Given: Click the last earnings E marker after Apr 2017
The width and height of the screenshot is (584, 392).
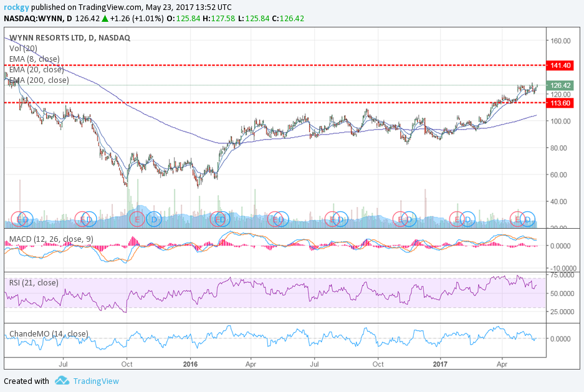Looking at the screenshot, I should click(517, 219).
